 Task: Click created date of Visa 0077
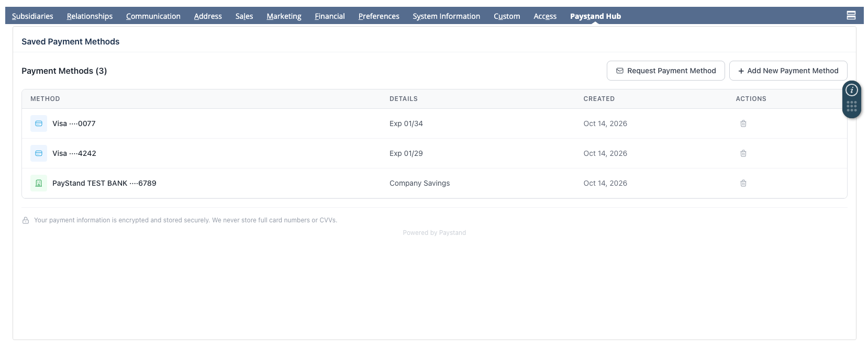605,123
